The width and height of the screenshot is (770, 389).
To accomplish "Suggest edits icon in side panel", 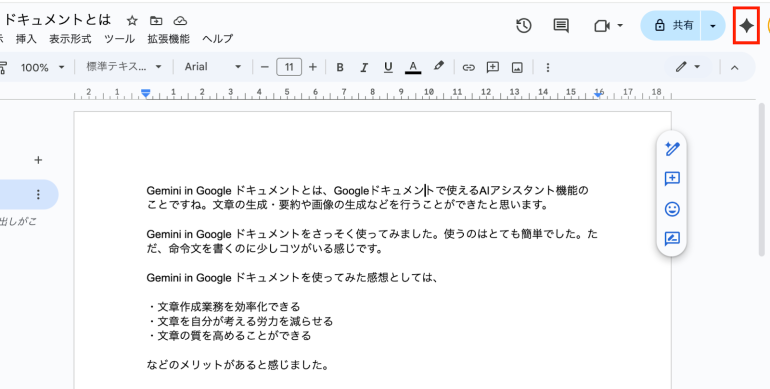I will click(672, 239).
